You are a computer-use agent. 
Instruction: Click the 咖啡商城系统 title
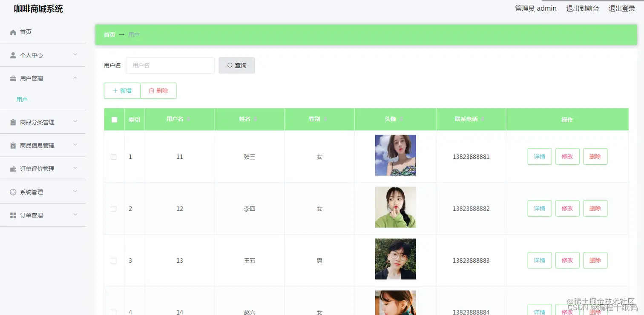(x=38, y=9)
